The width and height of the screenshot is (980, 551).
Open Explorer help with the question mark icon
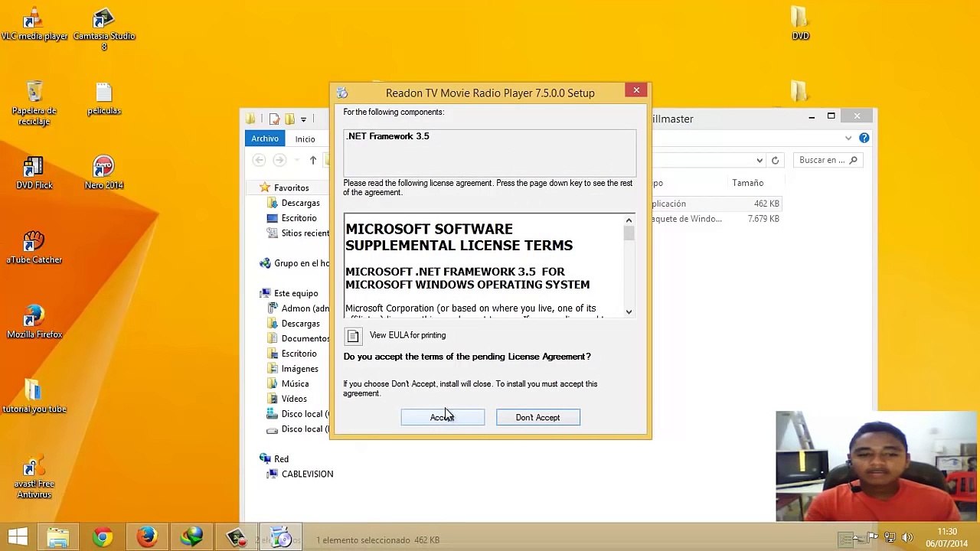coord(864,138)
